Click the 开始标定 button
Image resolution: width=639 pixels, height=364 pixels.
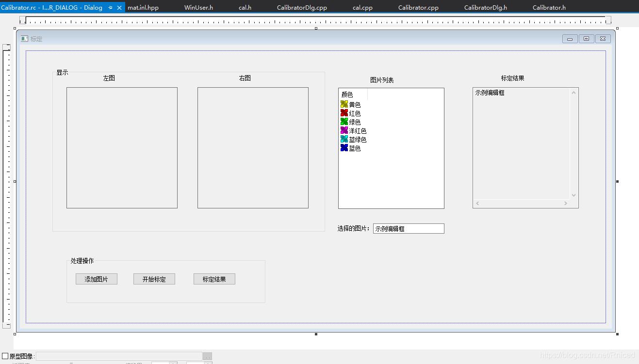[x=154, y=279]
